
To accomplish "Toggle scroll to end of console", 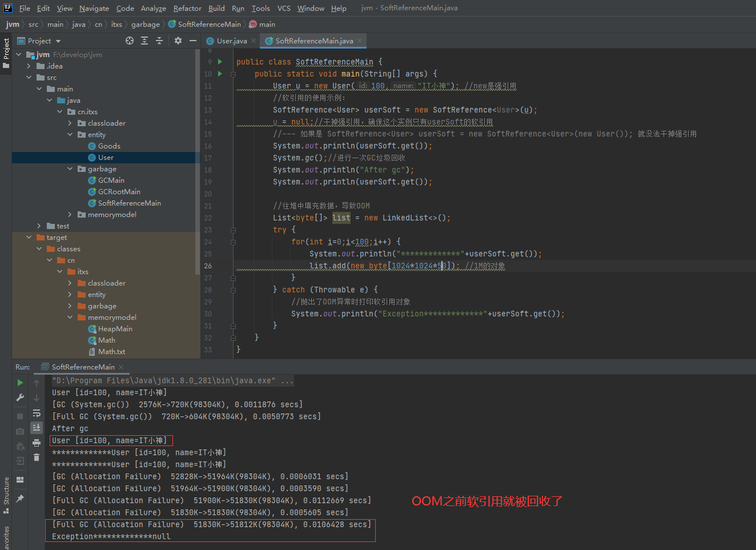I will (37, 427).
